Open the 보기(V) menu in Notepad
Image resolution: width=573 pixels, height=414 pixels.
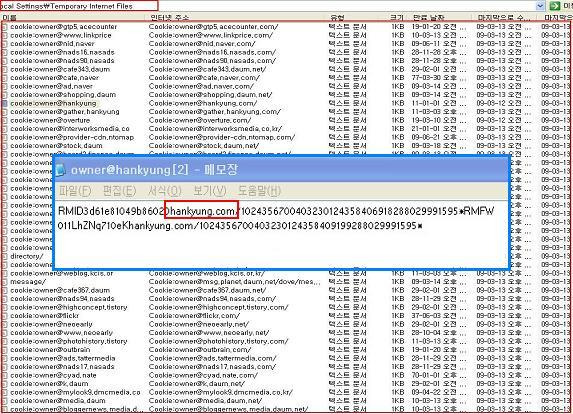[x=210, y=191]
